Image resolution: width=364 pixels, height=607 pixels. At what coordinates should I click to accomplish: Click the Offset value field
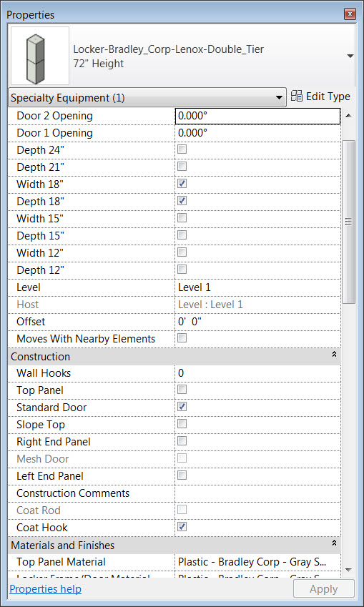(x=257, y=321)
